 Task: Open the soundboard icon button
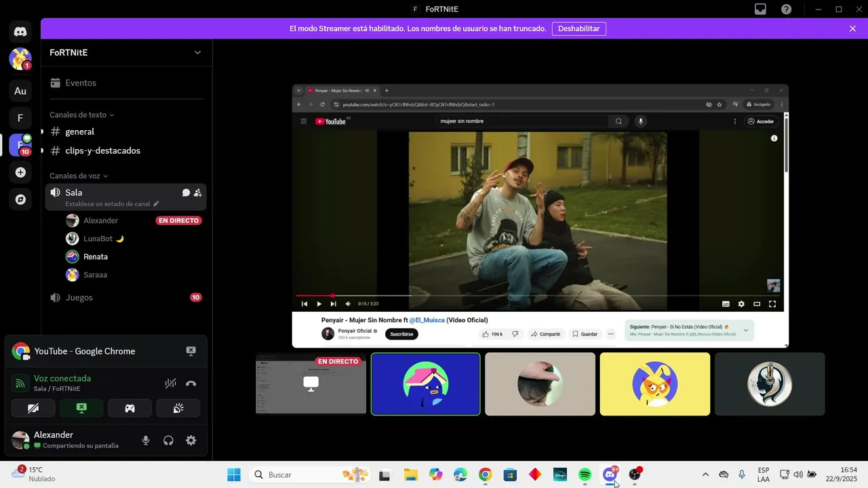pyautogui.click(x=179, y=408)
